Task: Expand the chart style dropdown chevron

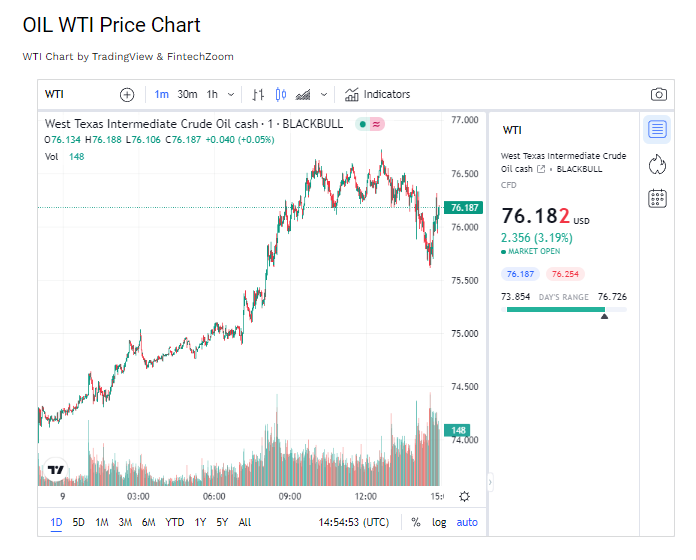Action: pos(324,95)
